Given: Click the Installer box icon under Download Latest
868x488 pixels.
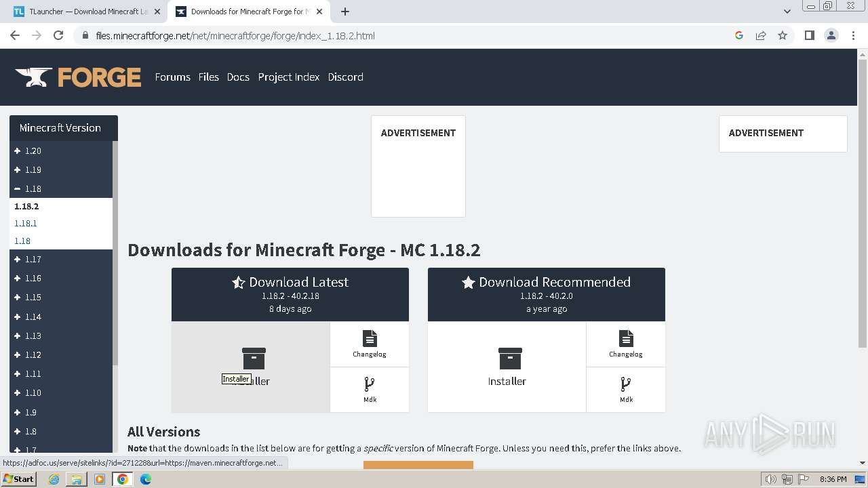Looking at the screenshot, I should click(x=254, y=359).
